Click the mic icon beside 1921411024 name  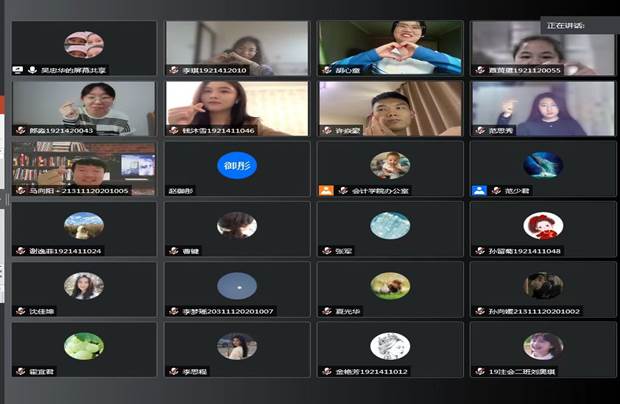coord(20,251)
